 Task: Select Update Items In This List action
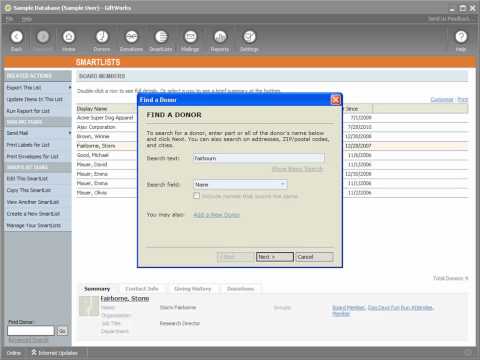35,99
